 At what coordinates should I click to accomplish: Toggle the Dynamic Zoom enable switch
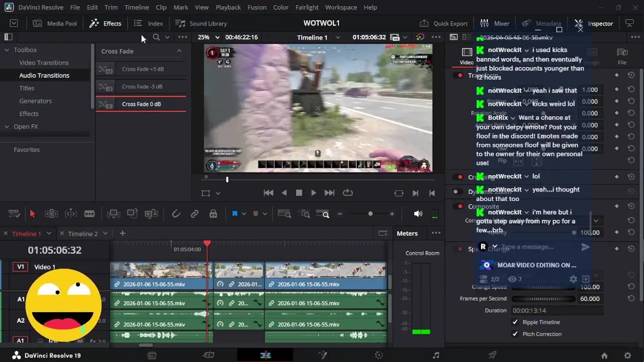(458, 192)
